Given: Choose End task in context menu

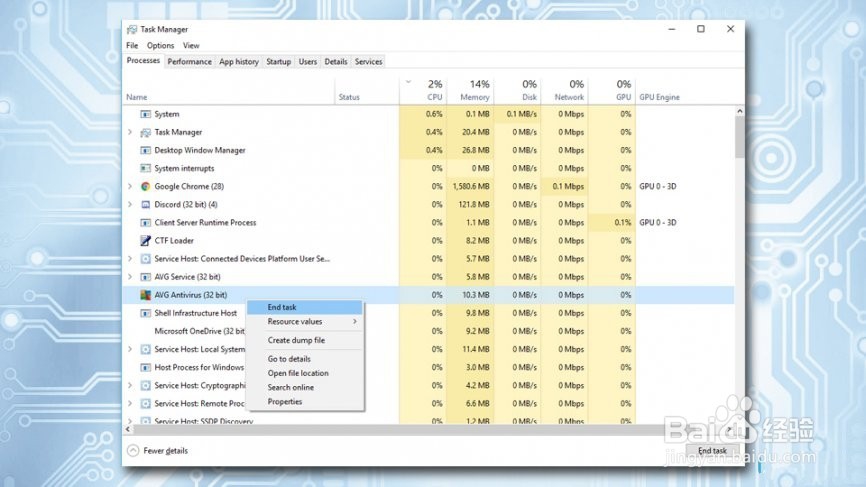Looking at the screenshot, I should [305, 307].
